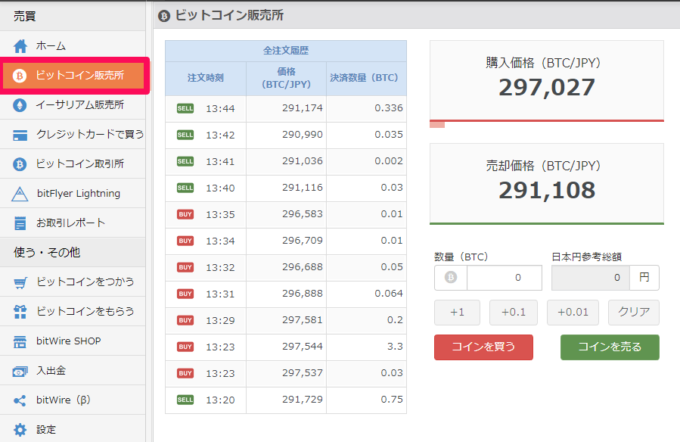Screen dimensions: 680x442
Task: Click the red コインを買う buy button
Action: pyautogui.click(x=484, y=347)
